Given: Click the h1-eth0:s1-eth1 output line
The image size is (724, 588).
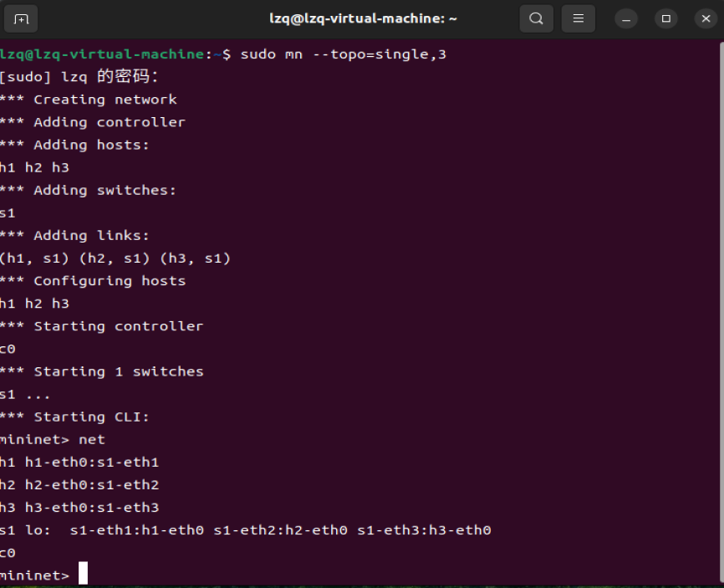Looking at the screenshot, I should click(79, 463).
